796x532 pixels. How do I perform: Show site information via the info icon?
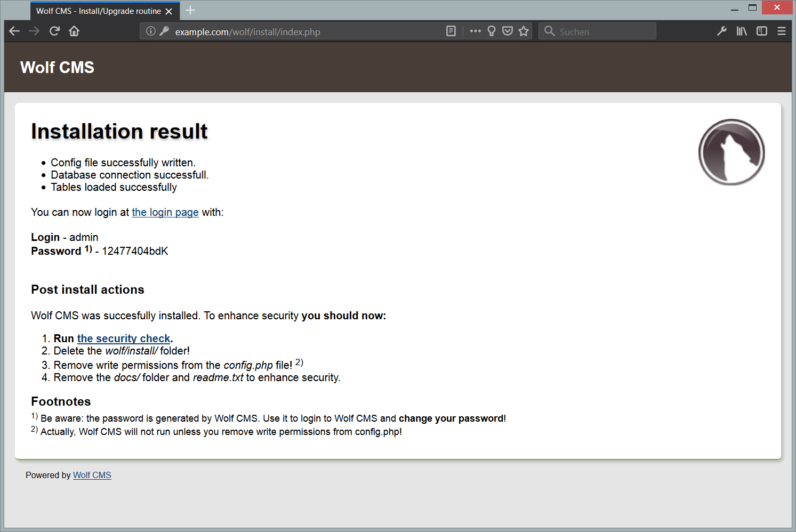[151, 31]
